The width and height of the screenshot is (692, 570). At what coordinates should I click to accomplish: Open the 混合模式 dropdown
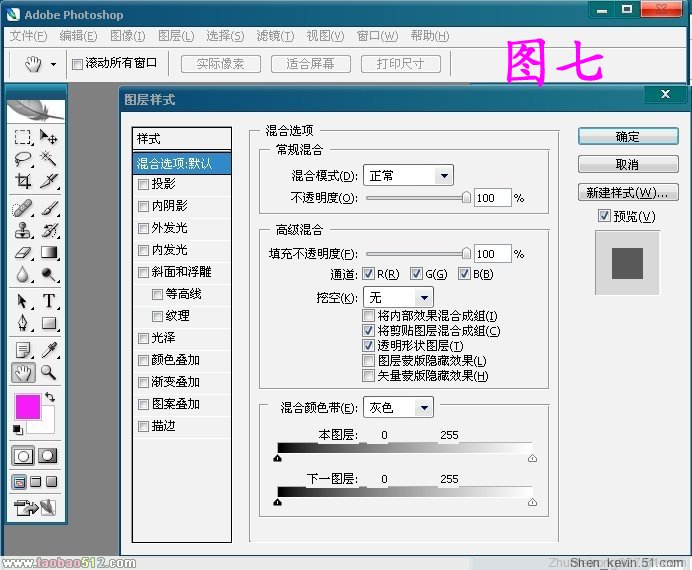(x=408, y=176)
